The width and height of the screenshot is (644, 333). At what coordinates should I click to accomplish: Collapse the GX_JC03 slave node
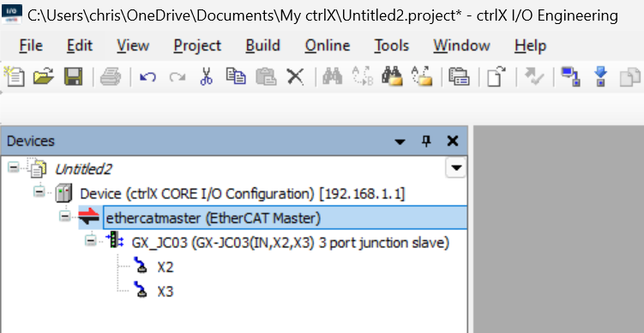(x=90, y=240)
